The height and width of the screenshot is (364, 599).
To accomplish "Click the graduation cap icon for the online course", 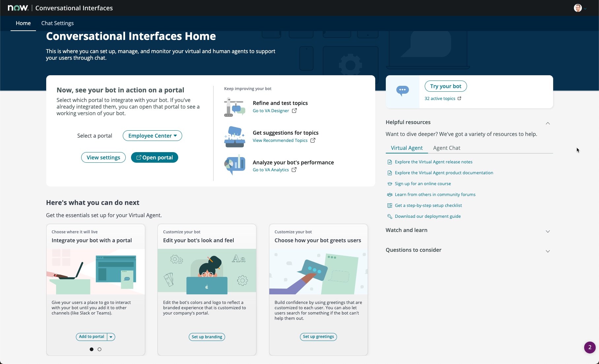I will click(x=389, y=184).
